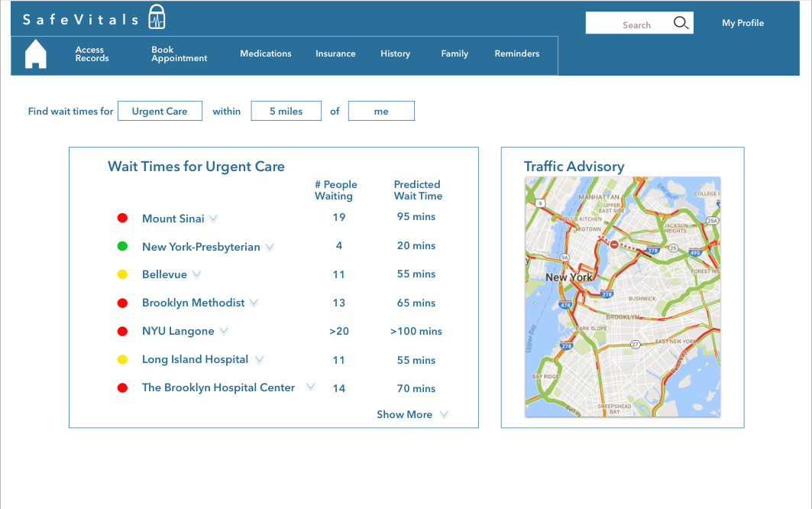Open the Mount Sinai hospital link
The image size is (812, 509).
(x=173, y=219)
